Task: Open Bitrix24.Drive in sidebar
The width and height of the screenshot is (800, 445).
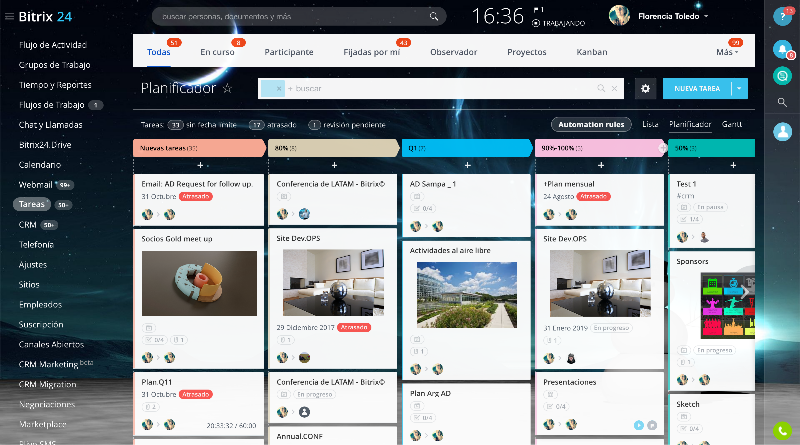Action: [45, 145]
